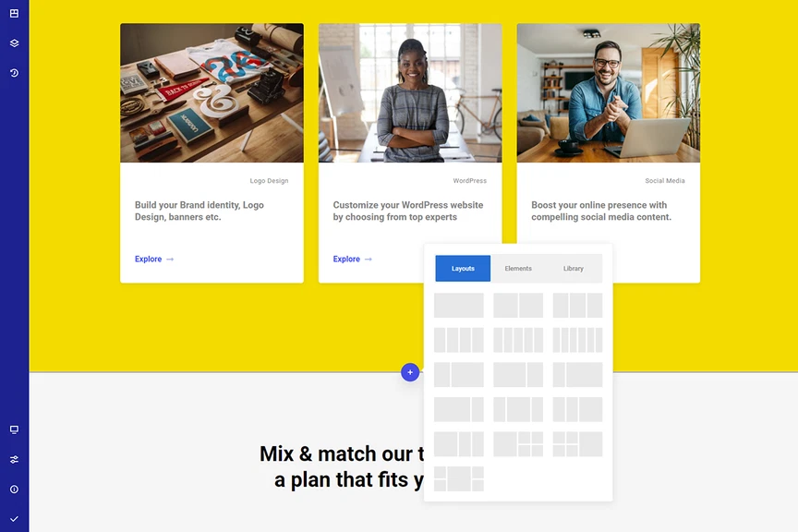Viewport: 798px width, 532px height.
Task: Save with the checkmark icon
Action: click(14, 519)
